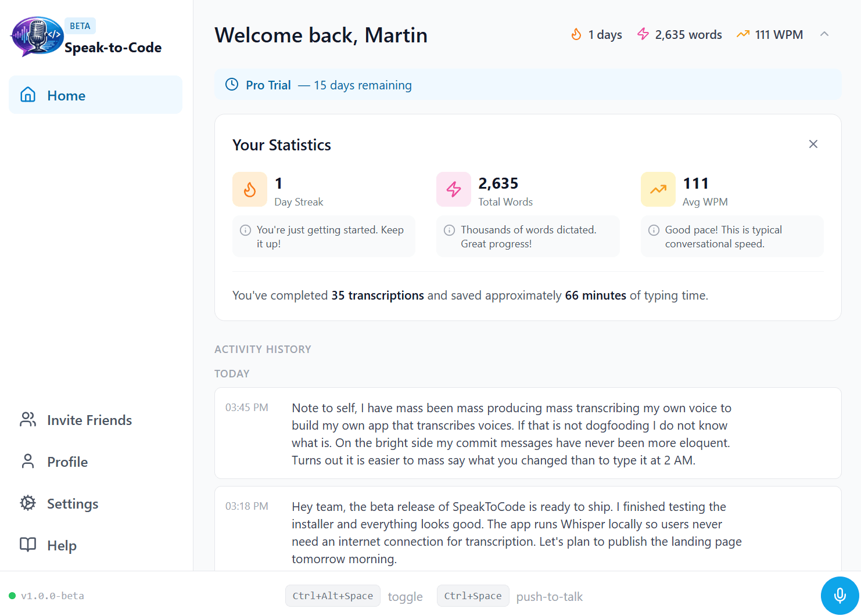Click the blue microphone push-to-talk button

pos(840,595)
